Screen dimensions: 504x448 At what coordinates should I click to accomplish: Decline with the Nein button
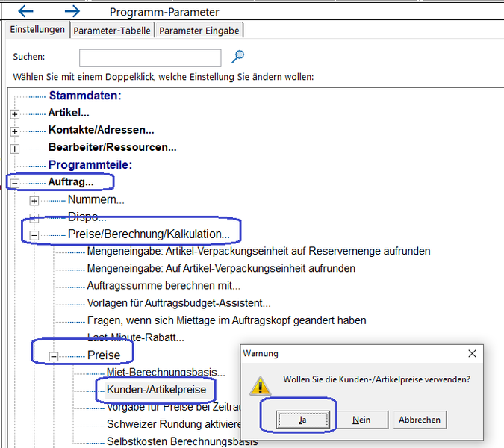tap(361, 420)
